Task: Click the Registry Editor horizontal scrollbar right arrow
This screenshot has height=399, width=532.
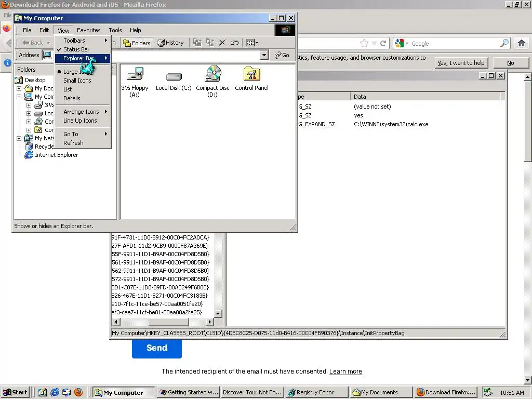Action: [x=210, y=322]
